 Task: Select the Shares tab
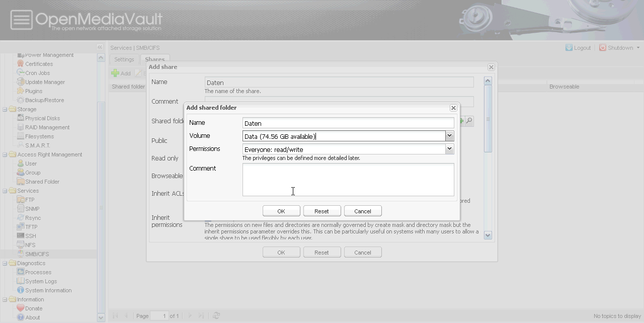[x=154, y=59]
